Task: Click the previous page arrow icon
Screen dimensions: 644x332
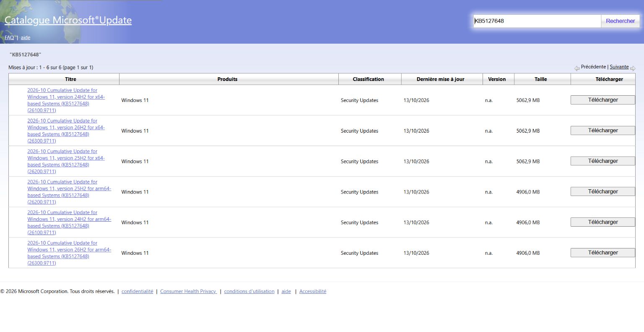Action: (577, 68)
